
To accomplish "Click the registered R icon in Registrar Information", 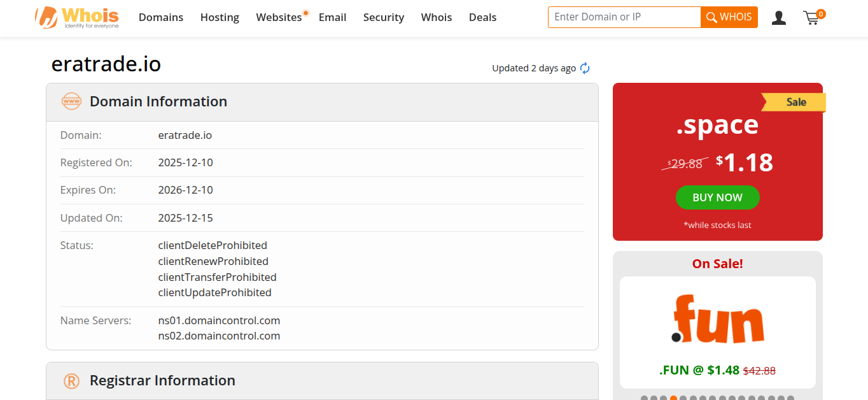I will coord(71,381).
